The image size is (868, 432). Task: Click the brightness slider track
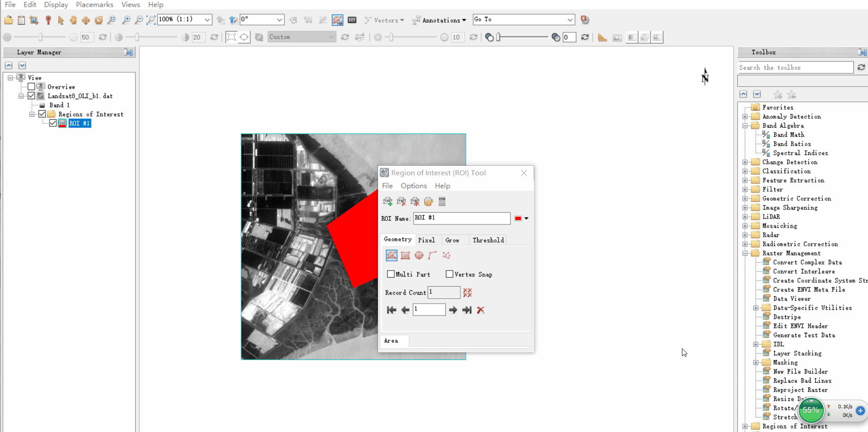[x=40, y=37]
